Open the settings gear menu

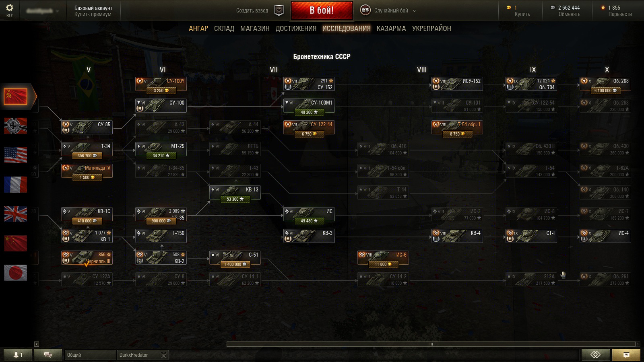pyautogui.click(x=10, y=8)
